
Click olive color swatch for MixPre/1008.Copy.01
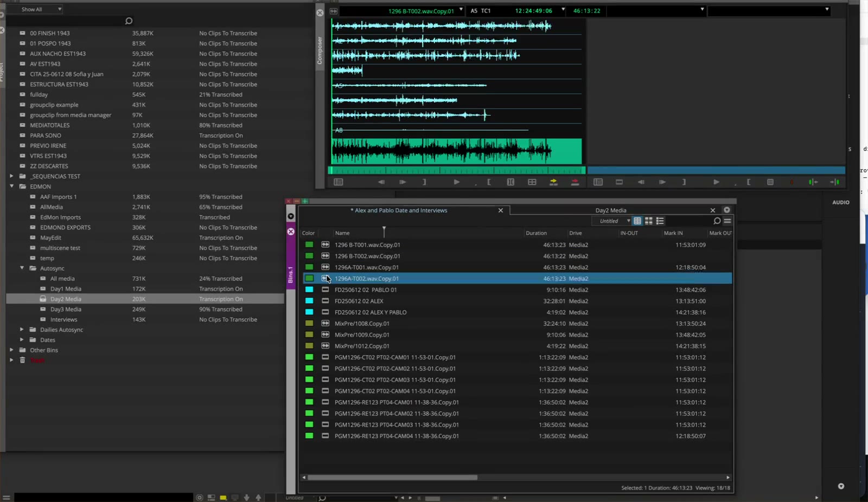(309, 323)
